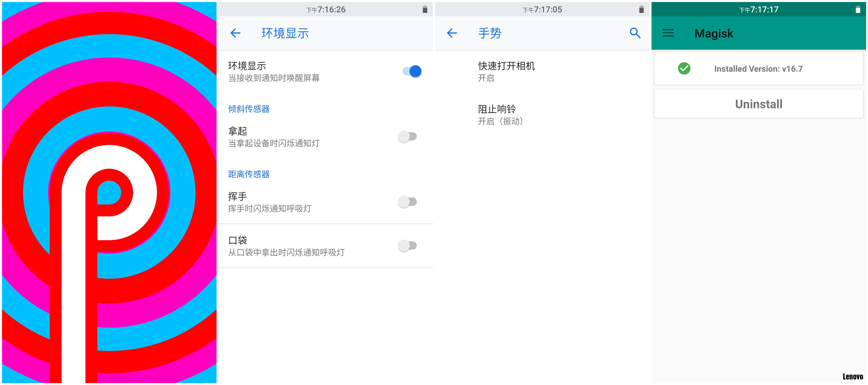Open the 阻止响铃 setting
This screenshot has height=385, width=868.
click(542, 115)
